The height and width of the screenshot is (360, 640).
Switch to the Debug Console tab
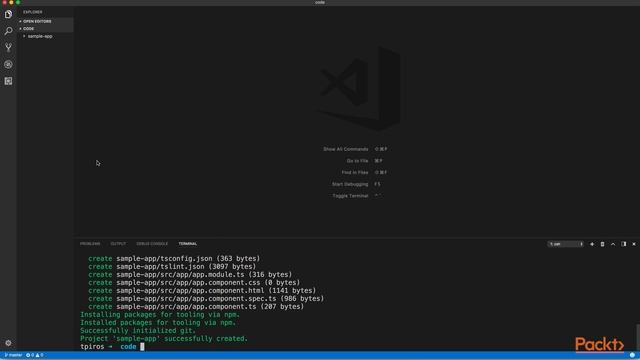pos(152,244)
